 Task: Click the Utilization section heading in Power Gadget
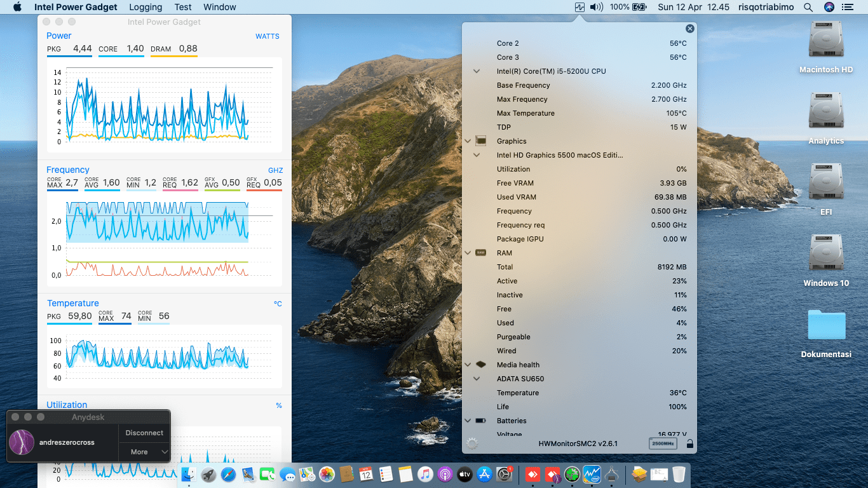pos(67,405)
